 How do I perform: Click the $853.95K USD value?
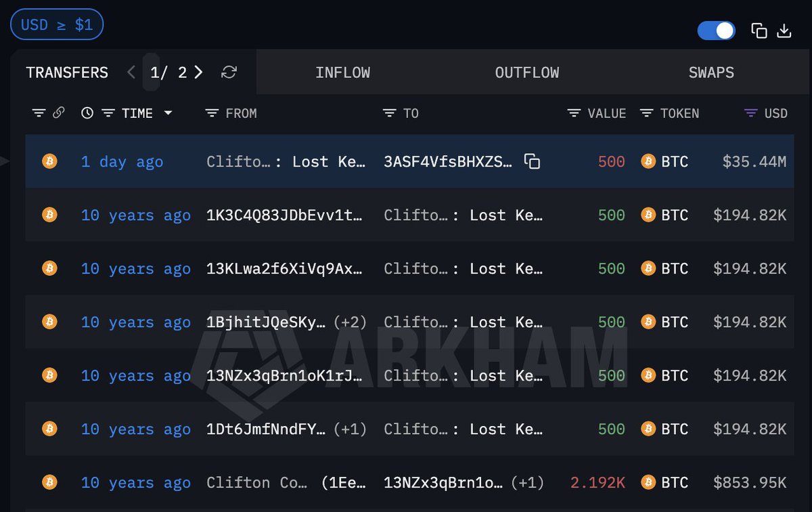[750, 483]
